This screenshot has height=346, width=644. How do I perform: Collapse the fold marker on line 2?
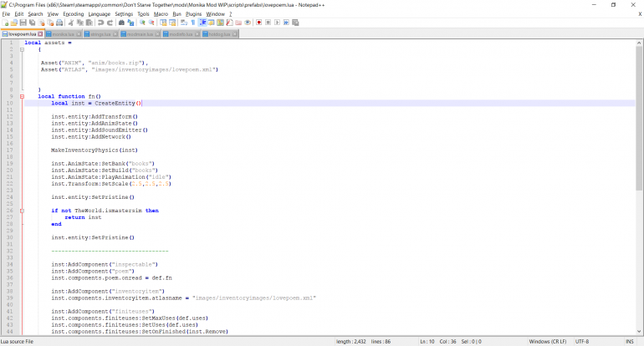(21, 49)
